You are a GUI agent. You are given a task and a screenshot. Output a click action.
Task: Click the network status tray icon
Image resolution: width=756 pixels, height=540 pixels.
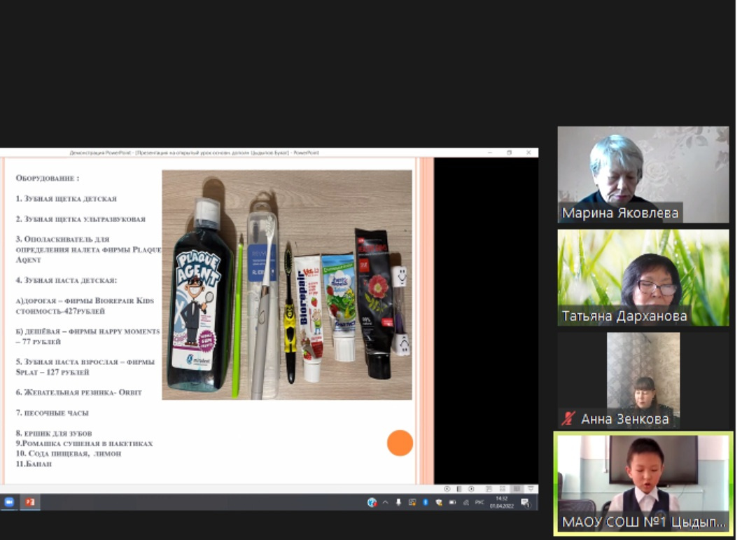(465, 502)
